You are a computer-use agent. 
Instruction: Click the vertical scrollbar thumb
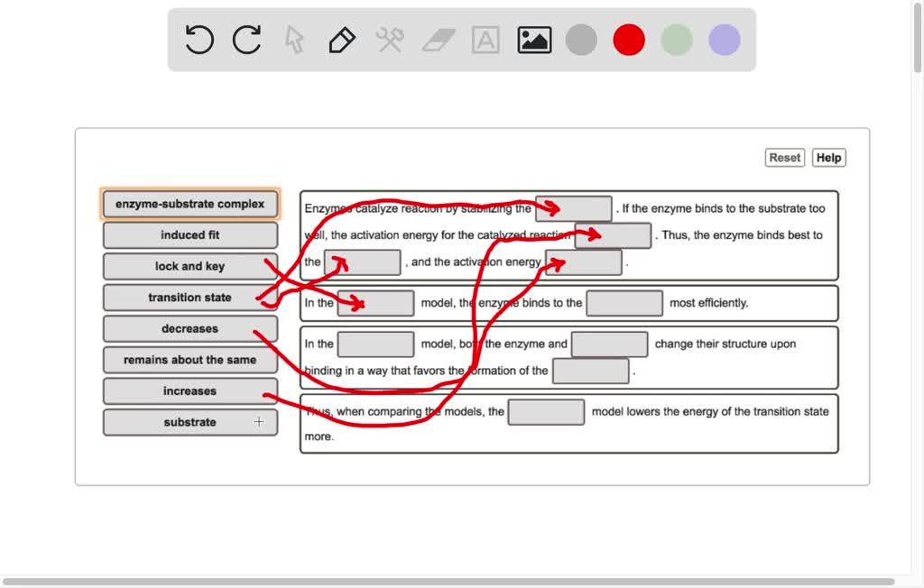coord(918,37)
